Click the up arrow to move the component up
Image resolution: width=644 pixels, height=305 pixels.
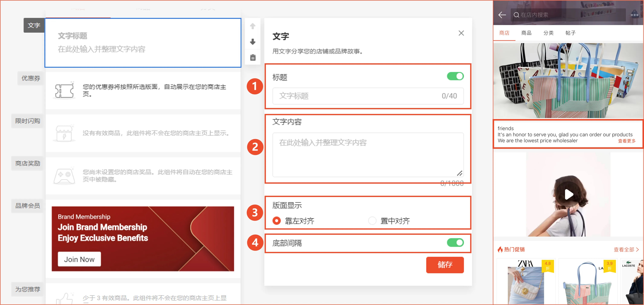coord(253,26)
